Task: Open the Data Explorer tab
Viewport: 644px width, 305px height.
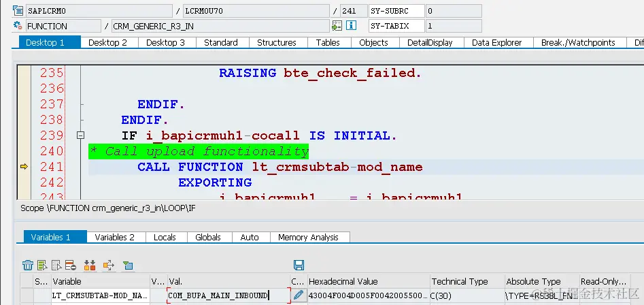Action: coord(497,42)
